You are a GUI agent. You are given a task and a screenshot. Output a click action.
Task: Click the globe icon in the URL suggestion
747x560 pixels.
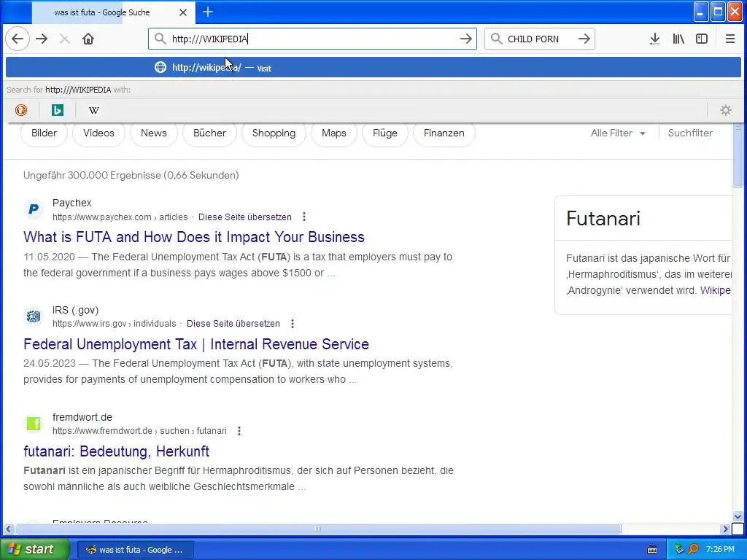click(x=160, y=67)
